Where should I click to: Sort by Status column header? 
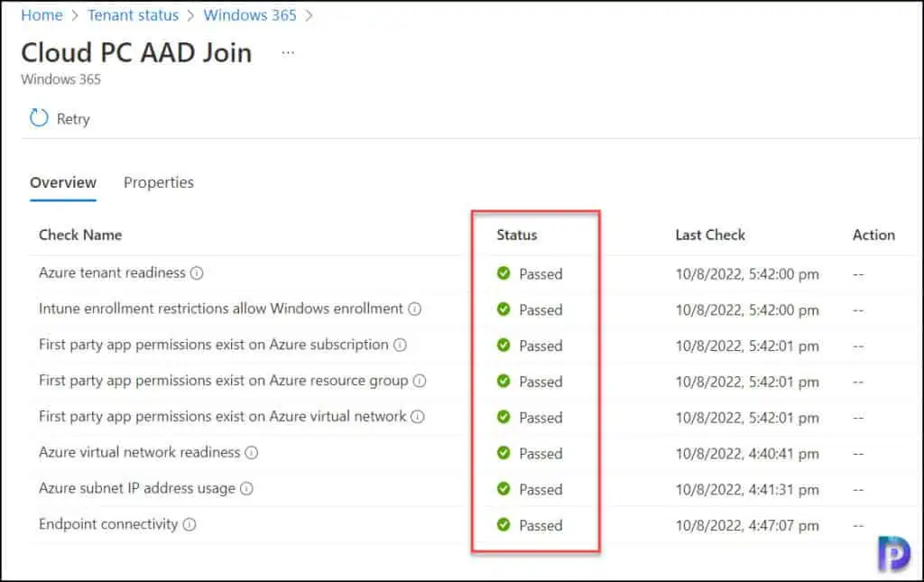pos(517,235)
